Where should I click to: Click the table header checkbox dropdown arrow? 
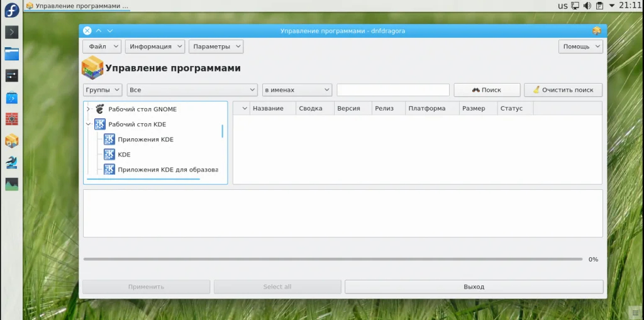click(245, 108)
